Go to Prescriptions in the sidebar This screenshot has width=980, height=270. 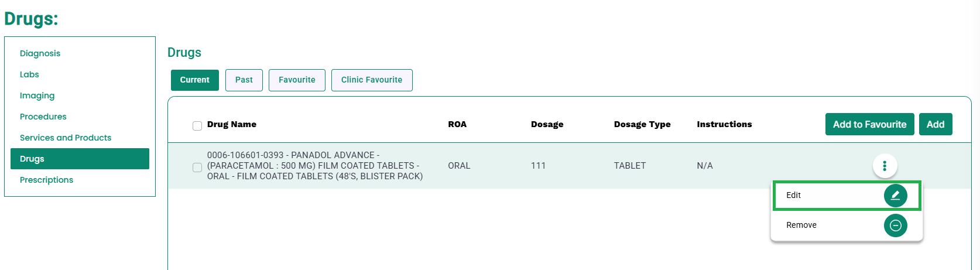[x=46, y=180]
